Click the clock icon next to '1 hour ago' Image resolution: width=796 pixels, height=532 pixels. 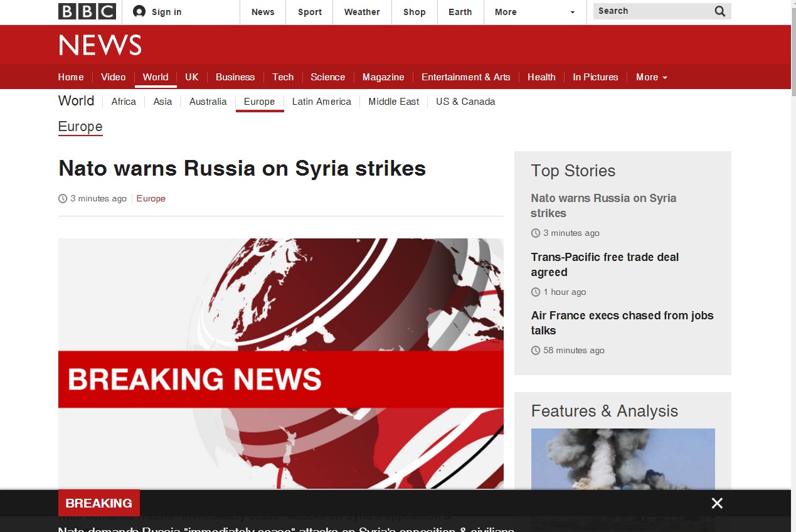click(535, 292)
